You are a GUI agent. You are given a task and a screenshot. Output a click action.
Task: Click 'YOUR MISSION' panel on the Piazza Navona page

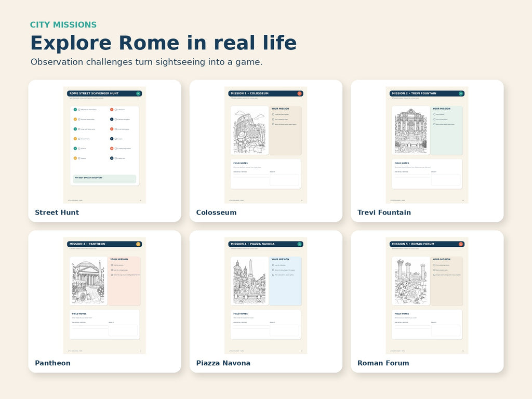click(x=285, y=281)
